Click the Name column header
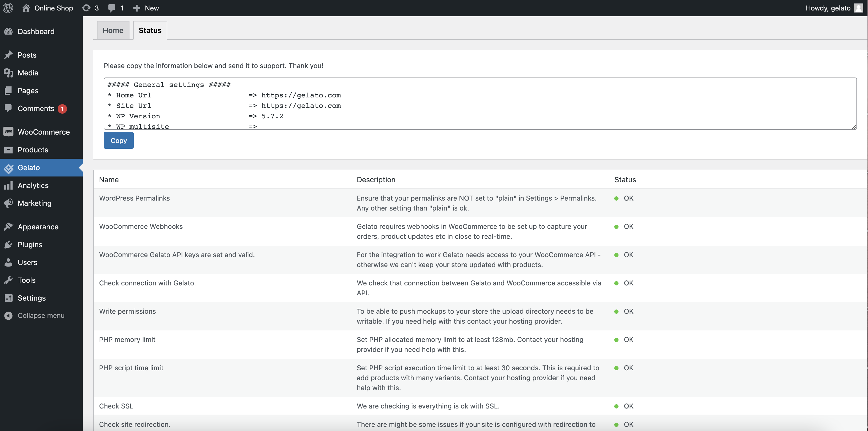Viewport: 868px width, 431px height. (x=109, y=180)
